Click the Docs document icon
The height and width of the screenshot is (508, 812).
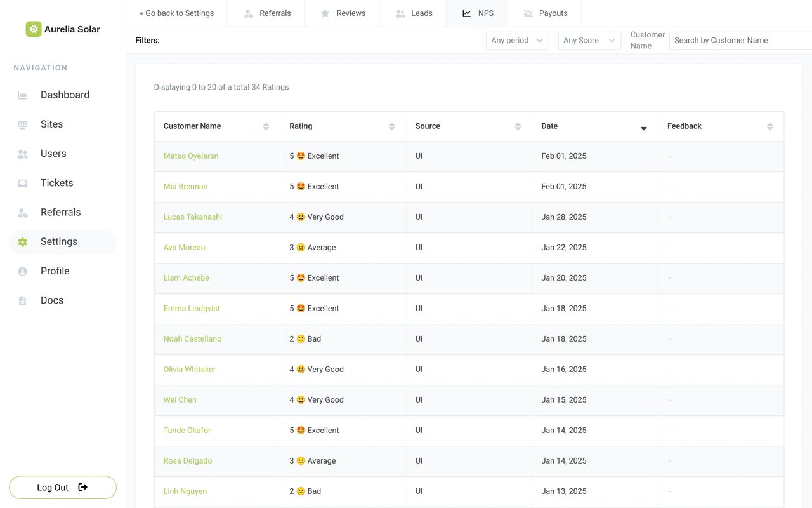[x=23, y=300]
